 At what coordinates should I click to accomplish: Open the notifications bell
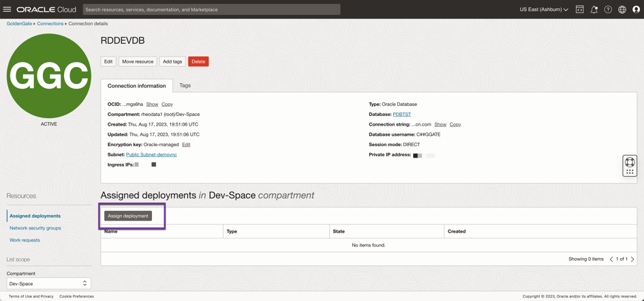594,10
